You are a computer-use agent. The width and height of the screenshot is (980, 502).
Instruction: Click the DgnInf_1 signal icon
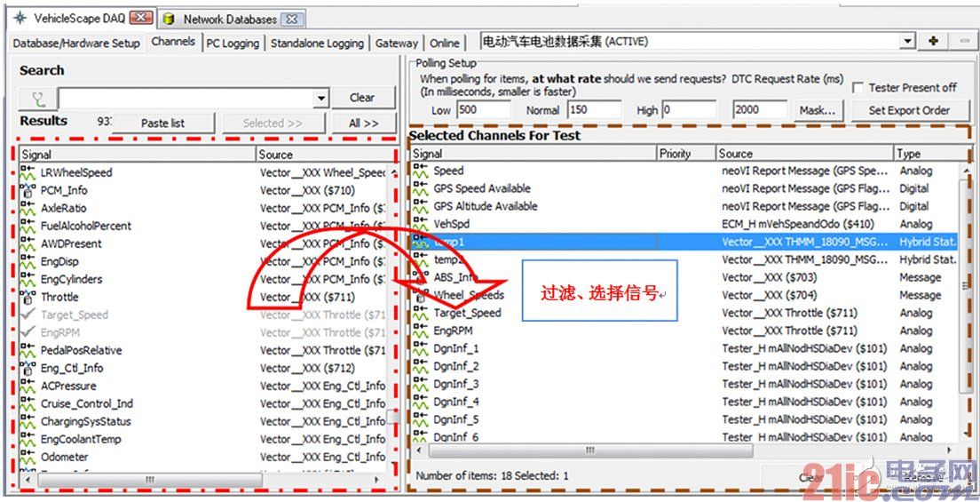421,348
